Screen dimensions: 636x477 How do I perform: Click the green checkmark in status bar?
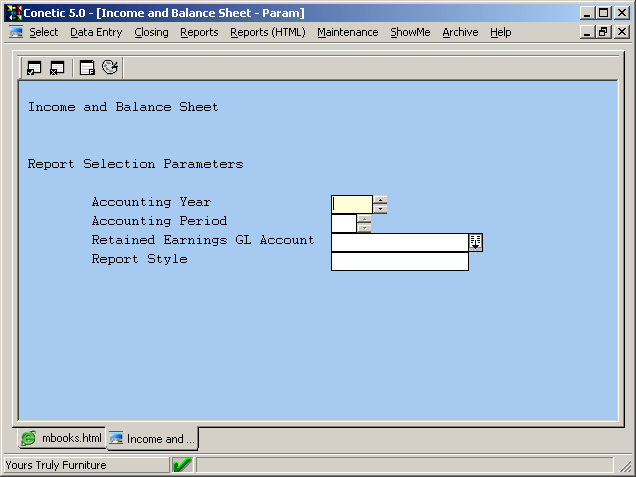click(182, 465)
